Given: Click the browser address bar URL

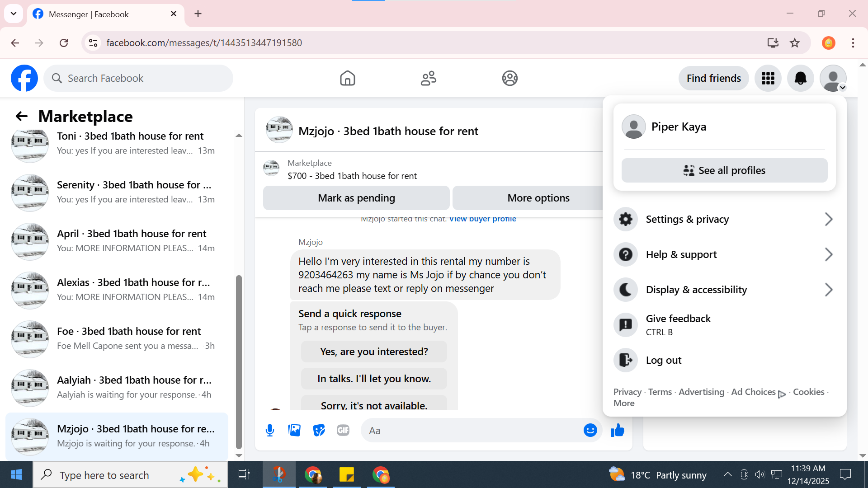Looking at the screenshot, I should (204, 43).
